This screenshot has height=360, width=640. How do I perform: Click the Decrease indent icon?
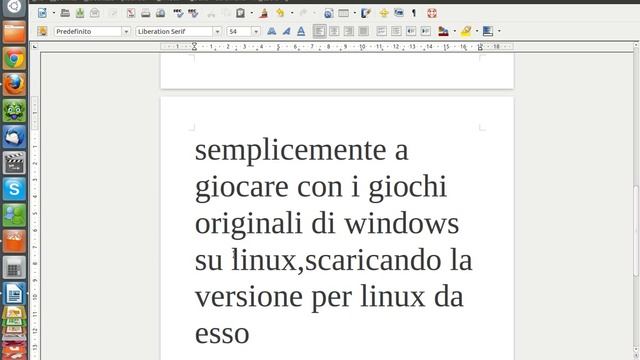tap(411, 31)
